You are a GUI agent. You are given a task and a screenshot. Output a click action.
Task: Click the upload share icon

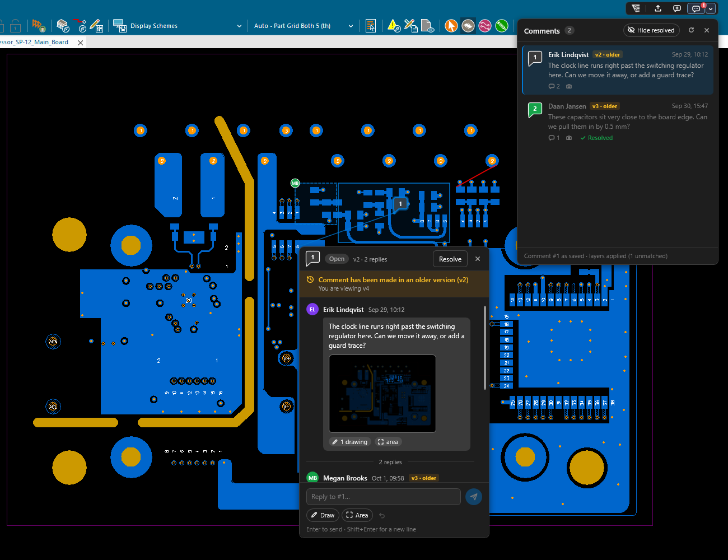[x=658, y=8]
